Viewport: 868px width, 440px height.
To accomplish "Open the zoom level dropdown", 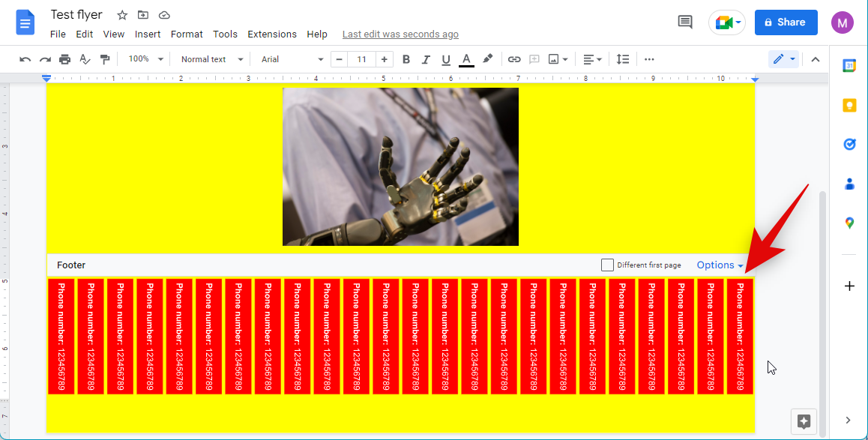I will 146,59.
